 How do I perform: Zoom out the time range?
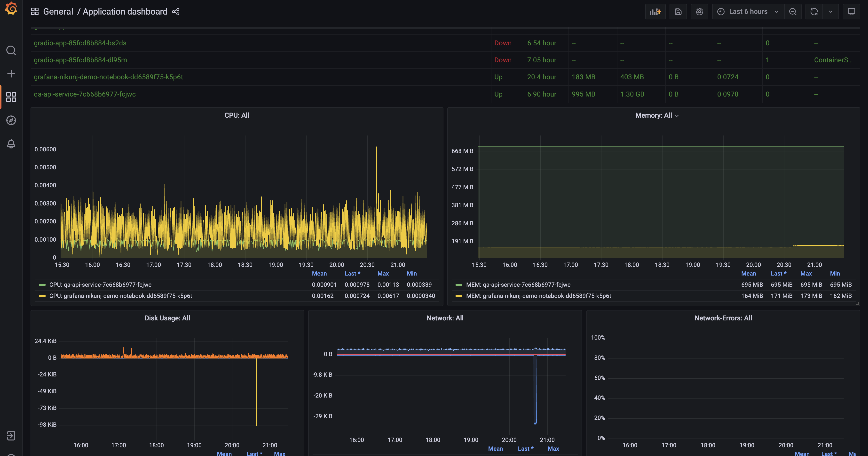pyautogui.click(x=793, y=12)
